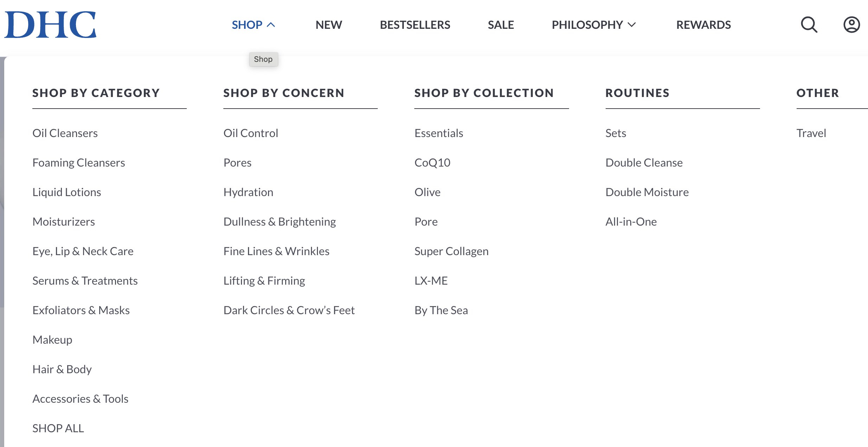Select Super Collagen collection

click(451, 251)
